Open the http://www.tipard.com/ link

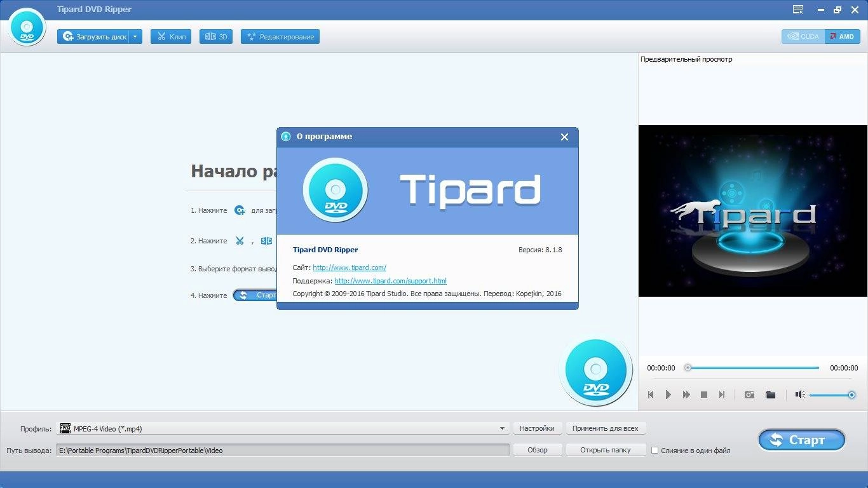(349, 268)
